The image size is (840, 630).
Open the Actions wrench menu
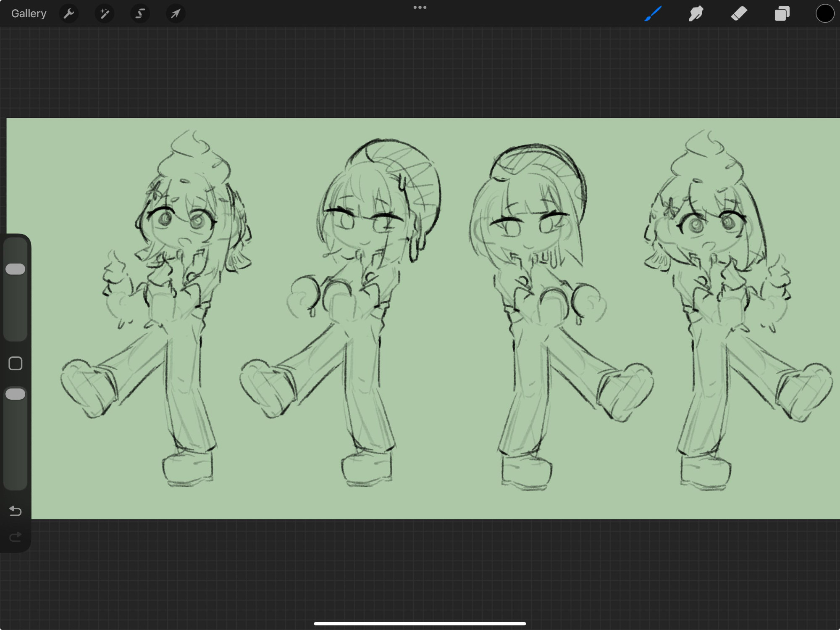click(69, 14)
